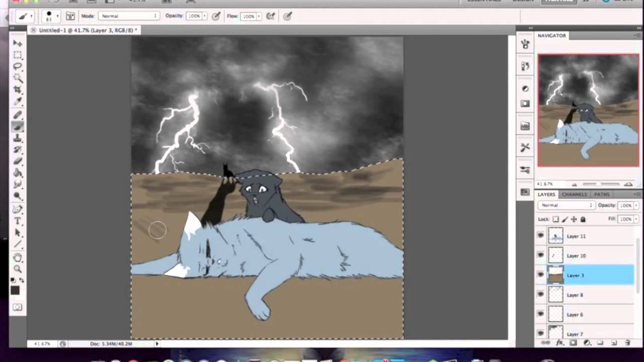Select the Brush tool in toolbox
This screenshot has height=362, width=644.
[18, 127]
